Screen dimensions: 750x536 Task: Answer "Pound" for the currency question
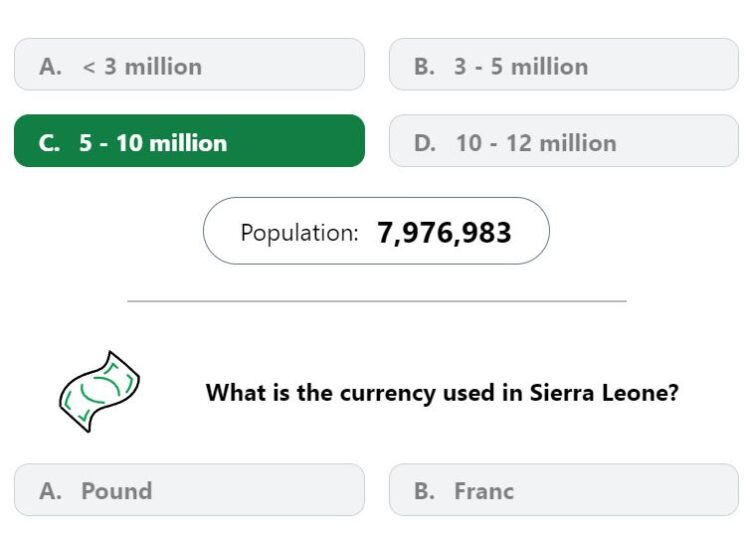[189, 490]
